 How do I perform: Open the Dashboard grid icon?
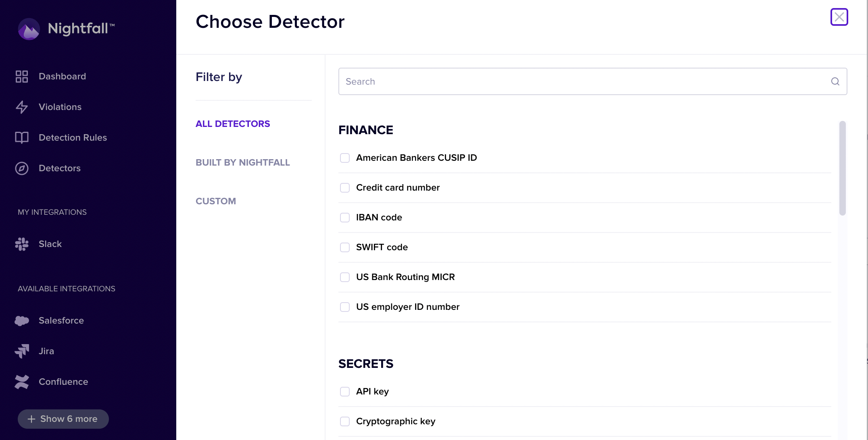click(22, 77)
